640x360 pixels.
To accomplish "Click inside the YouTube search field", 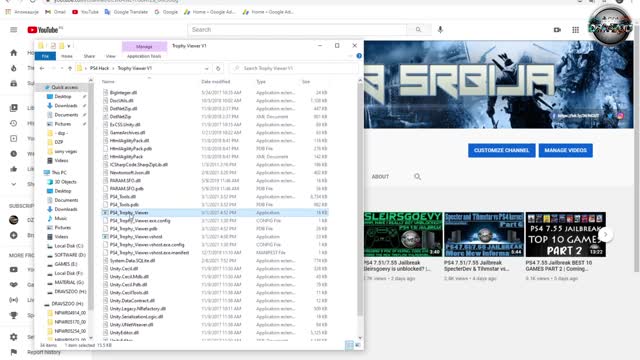I will pos(297,30).
